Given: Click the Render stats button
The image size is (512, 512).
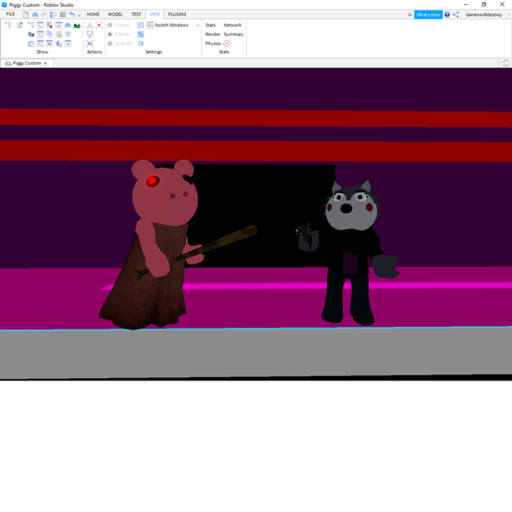Looking at the screenshot, I should (213, 34).
